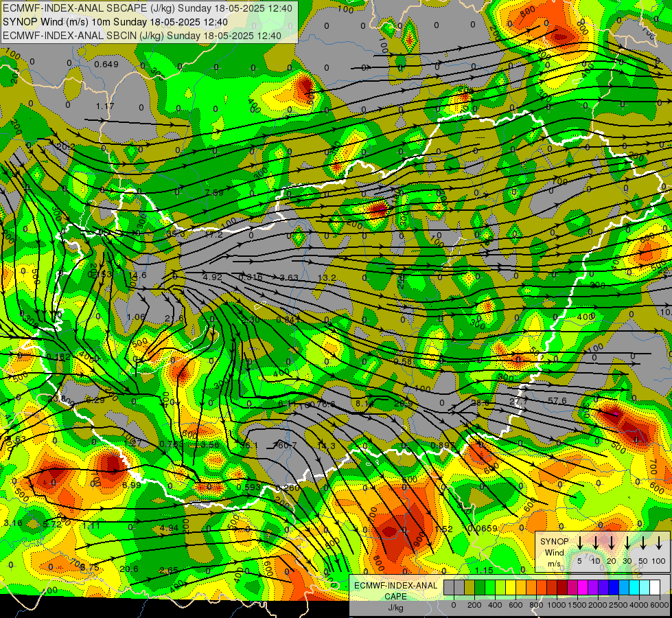This screenshot has height=618, width=672.
Task: Click the CIN value 20.6
Action: tap(129, 569)
